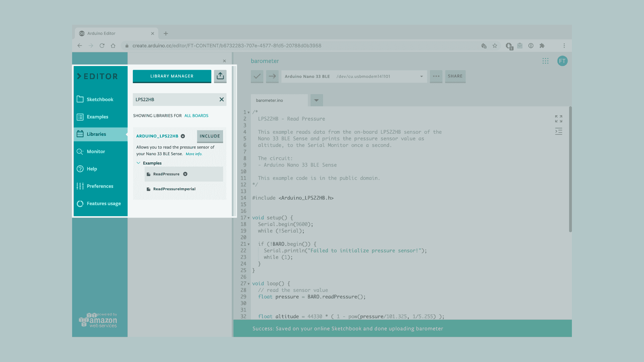Collapse the Examples list chevron
This screenshot has height=362, width=644.
(138, 163)
